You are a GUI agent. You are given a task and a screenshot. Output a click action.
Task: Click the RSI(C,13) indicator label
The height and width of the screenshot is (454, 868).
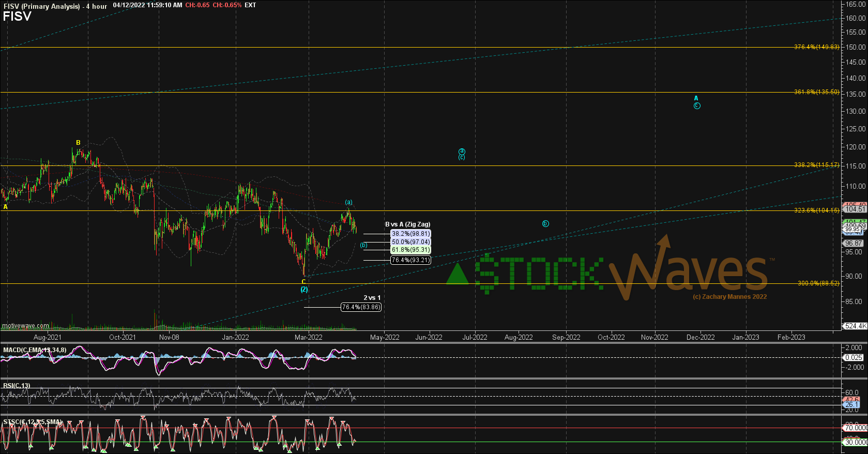pyautogui.click(x=17, y=386)
